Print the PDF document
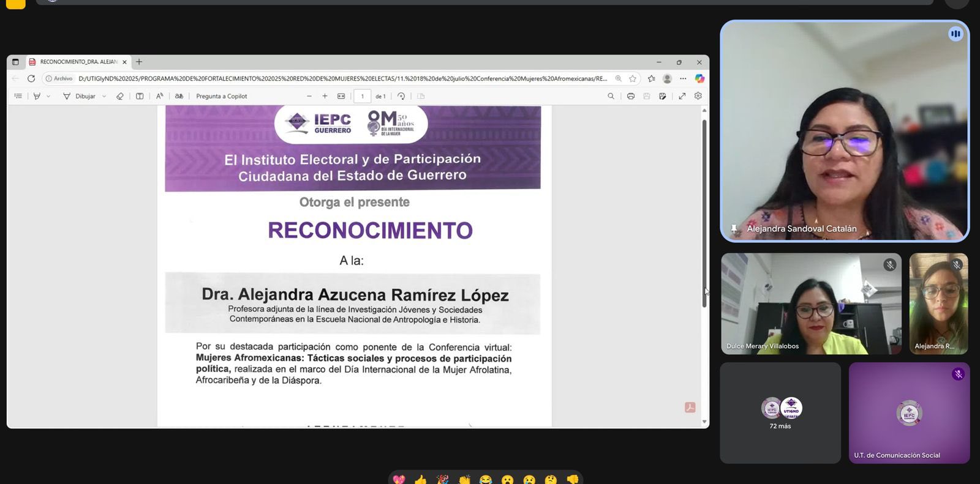 630,96
